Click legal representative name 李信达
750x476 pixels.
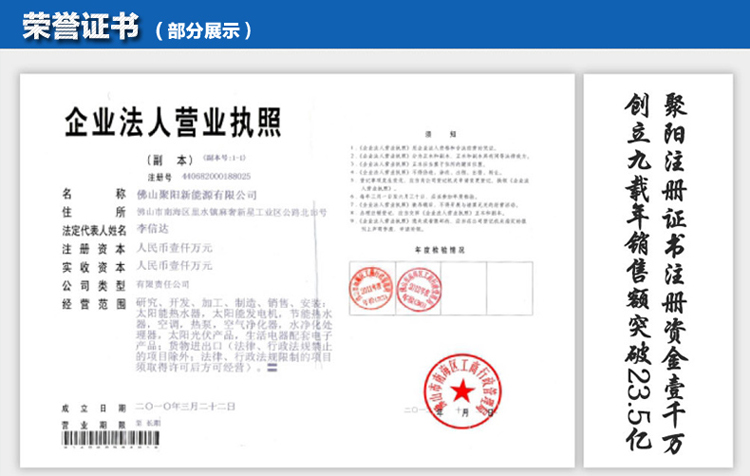[154, 230]
